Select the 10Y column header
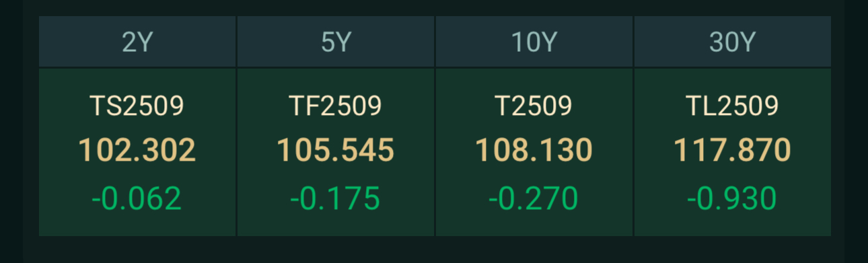868x263 pixels. pyautogui.click(x=534, y=42)
